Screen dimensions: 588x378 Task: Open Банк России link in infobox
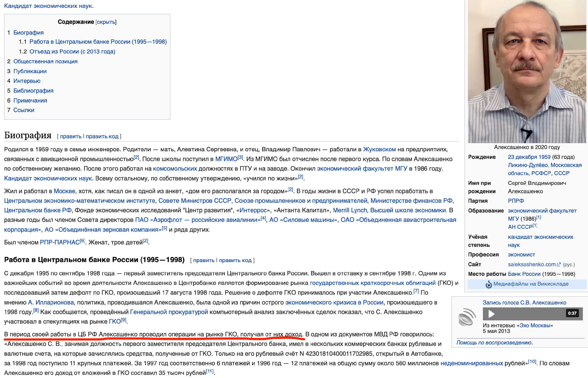pyautogui.click(x=524, y=274)
